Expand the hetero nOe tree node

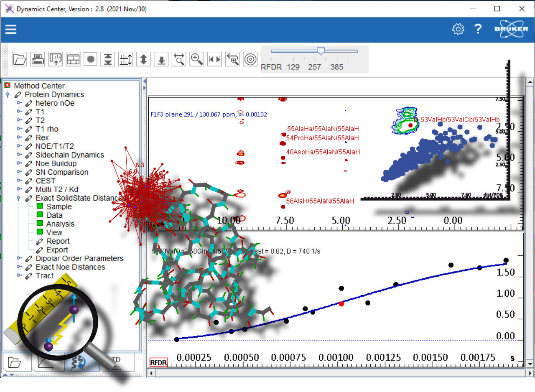click(x=19, y=103)
